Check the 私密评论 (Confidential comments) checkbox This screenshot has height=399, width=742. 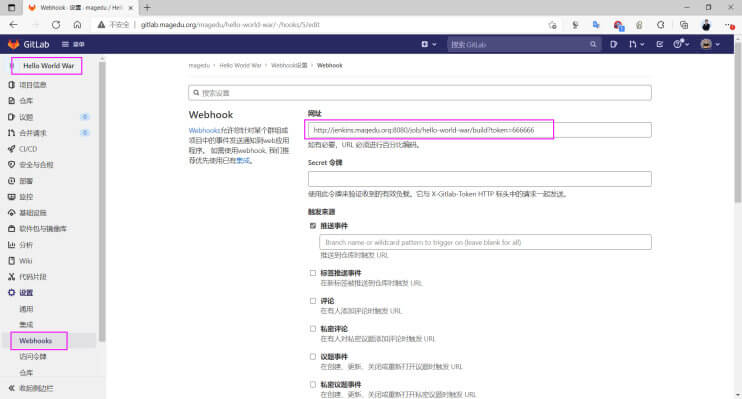[x=313, y=329]
